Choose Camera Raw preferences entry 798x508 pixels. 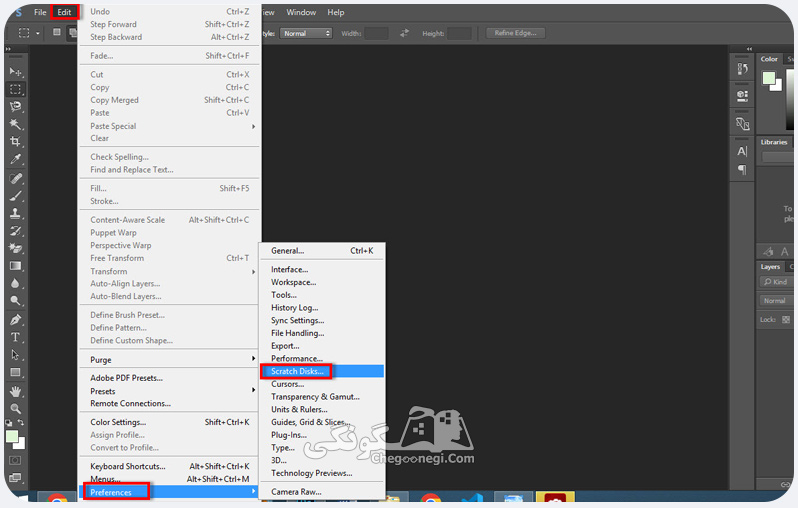pyautogui.click(x=322, y=492)
